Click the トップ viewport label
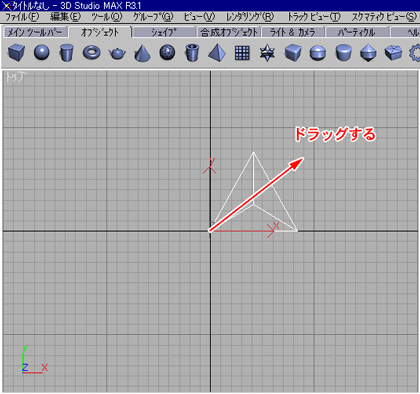This screenshot has height=394, width=420. click(15, 77)
